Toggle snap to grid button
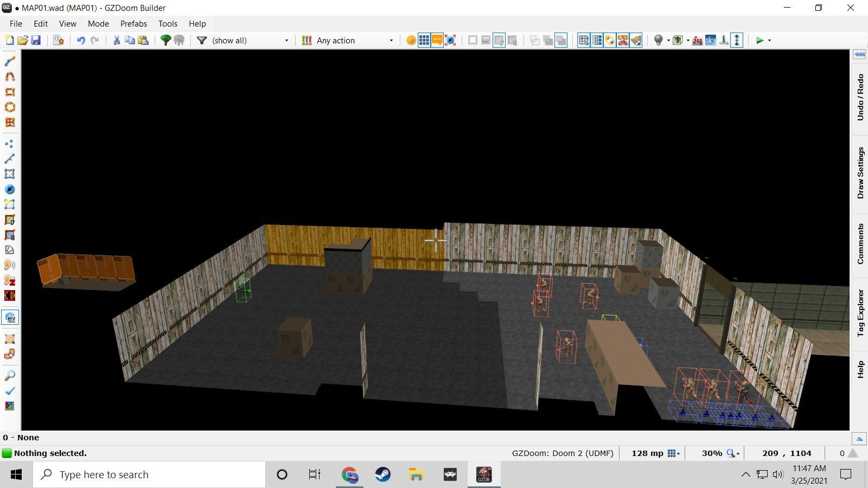Viewport: 868px width, 488px height. [584, 40]
